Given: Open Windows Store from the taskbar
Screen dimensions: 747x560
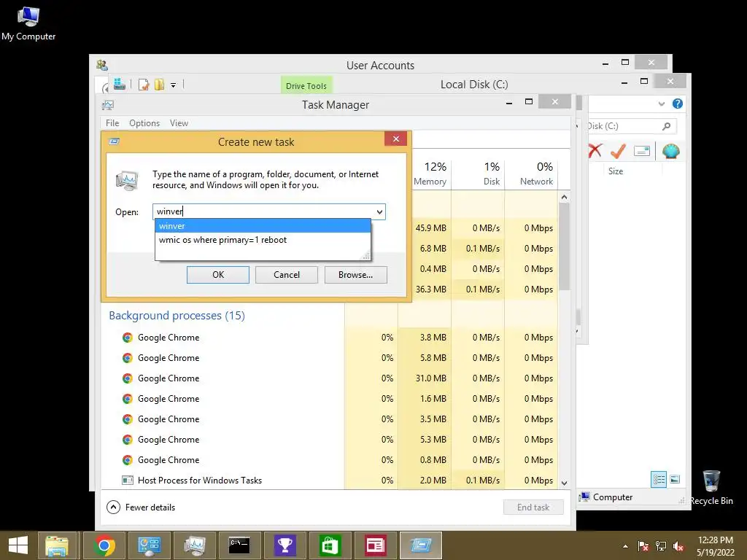Looking at the screenshot, I should 330,545.
